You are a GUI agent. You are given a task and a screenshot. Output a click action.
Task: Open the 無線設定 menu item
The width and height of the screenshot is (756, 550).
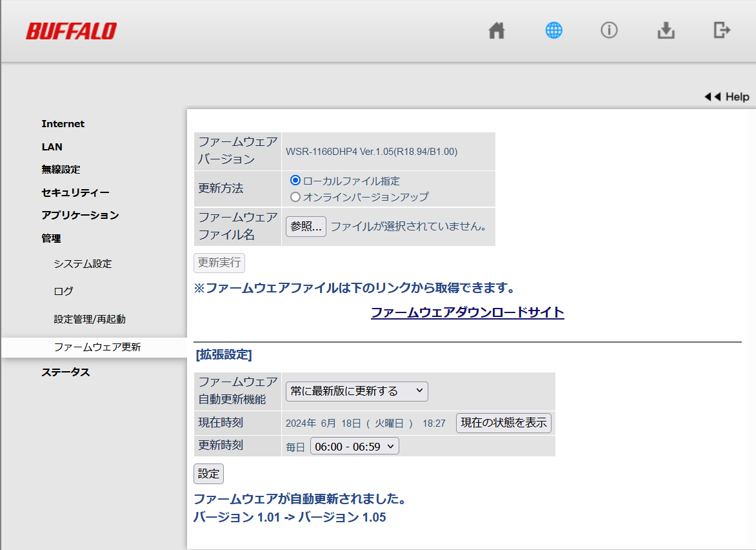click(x=61, y=169)
